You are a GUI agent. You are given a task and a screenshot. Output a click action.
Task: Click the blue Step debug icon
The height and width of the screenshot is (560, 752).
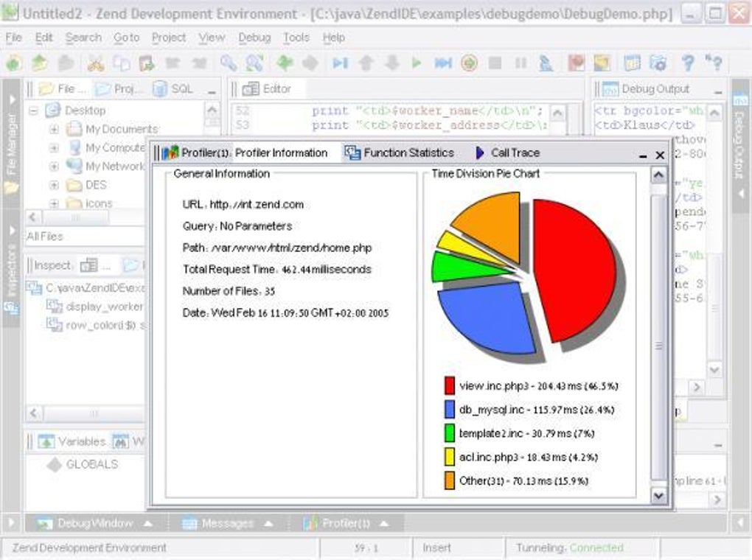(x=340, y=63)
